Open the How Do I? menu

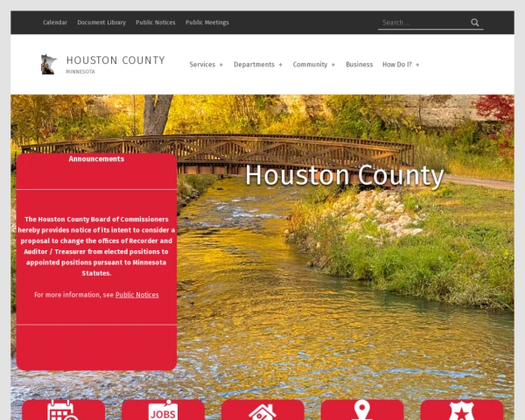(397, 64)
